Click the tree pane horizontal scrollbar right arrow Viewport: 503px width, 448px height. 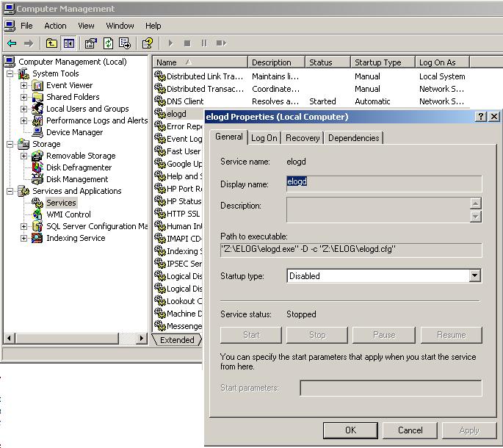click(141, 338)
